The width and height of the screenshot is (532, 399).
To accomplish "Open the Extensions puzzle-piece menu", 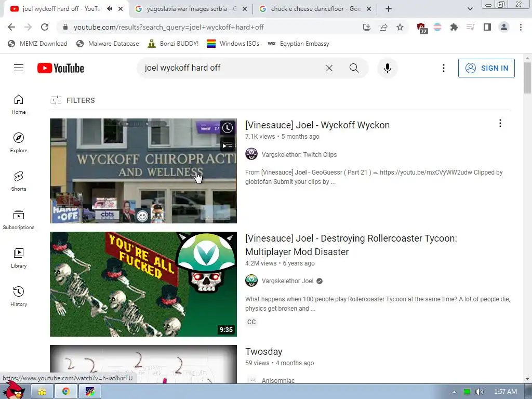I will tap(454, 27).
